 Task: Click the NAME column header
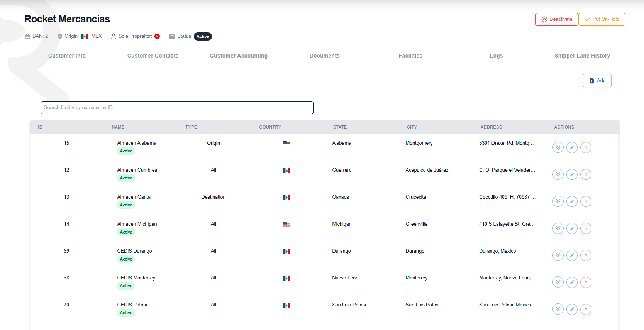pyautogui.click(x=118, y=127)
